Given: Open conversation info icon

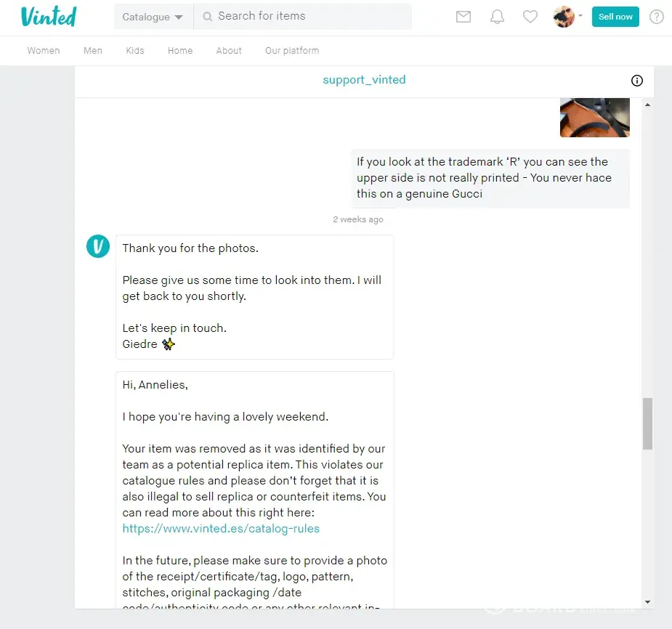Looking at the screenshot, I should [637, 81].
